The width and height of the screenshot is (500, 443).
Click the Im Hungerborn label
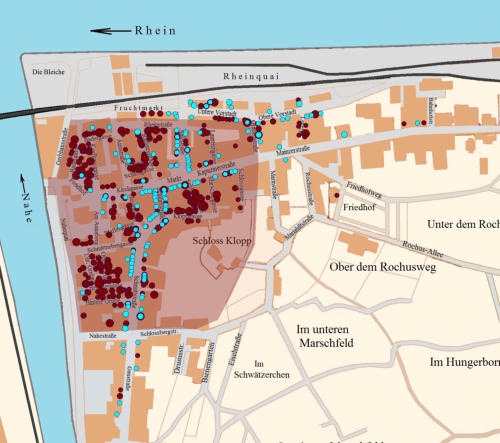coord(465,362)
